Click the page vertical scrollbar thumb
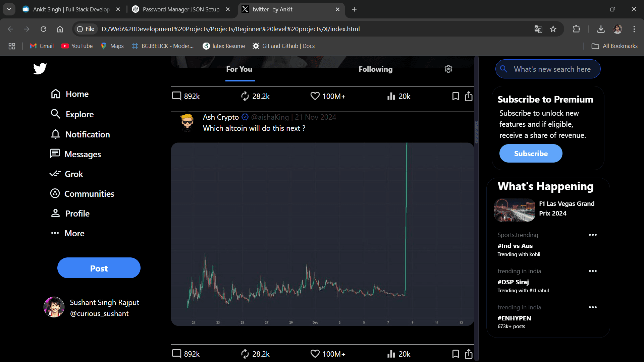The width and height of the screenshot is (644, 362). tap(476, 132)
